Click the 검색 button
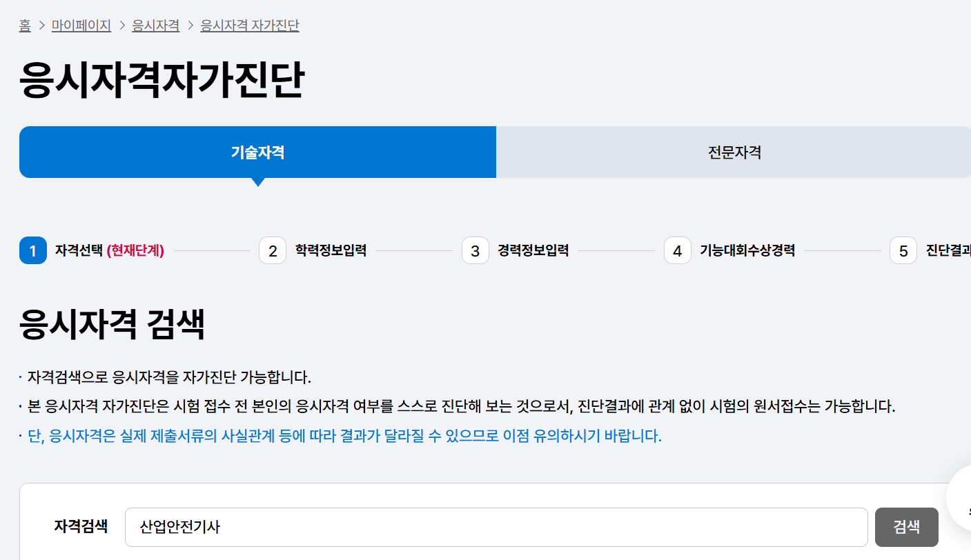 907,527
